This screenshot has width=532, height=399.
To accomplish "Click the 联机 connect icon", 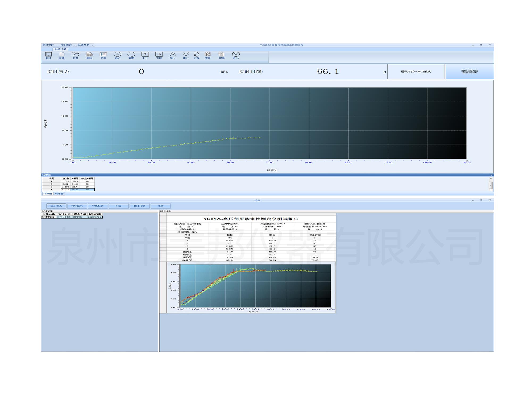I will point(48,55).
